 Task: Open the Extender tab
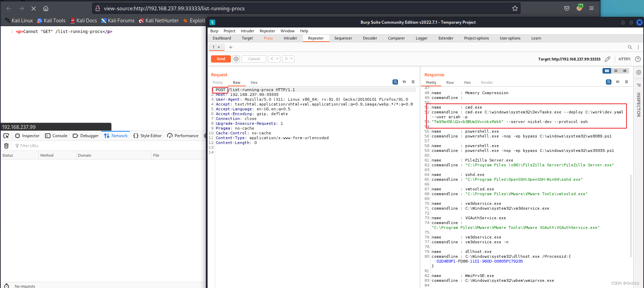(446, 38)
